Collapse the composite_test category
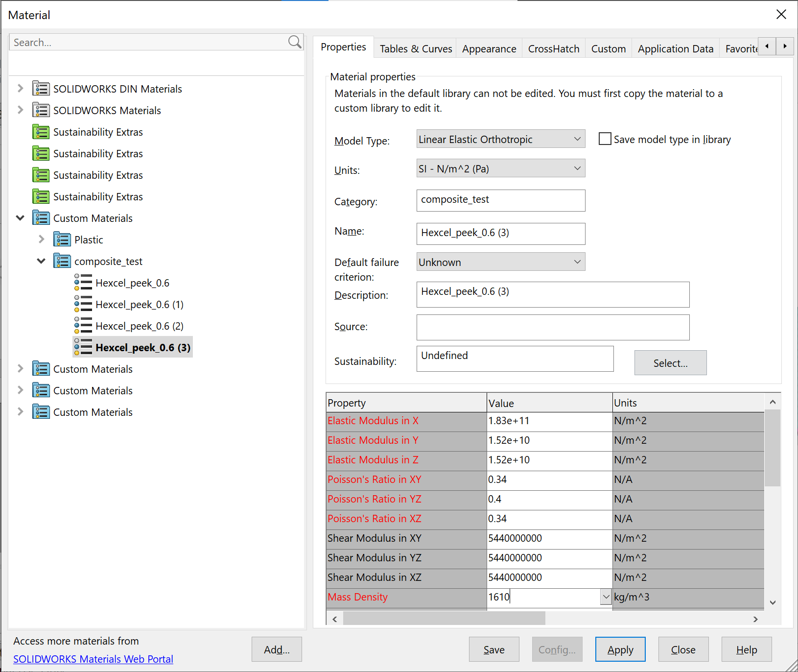The image size is (798, 672). click(41, 261)
